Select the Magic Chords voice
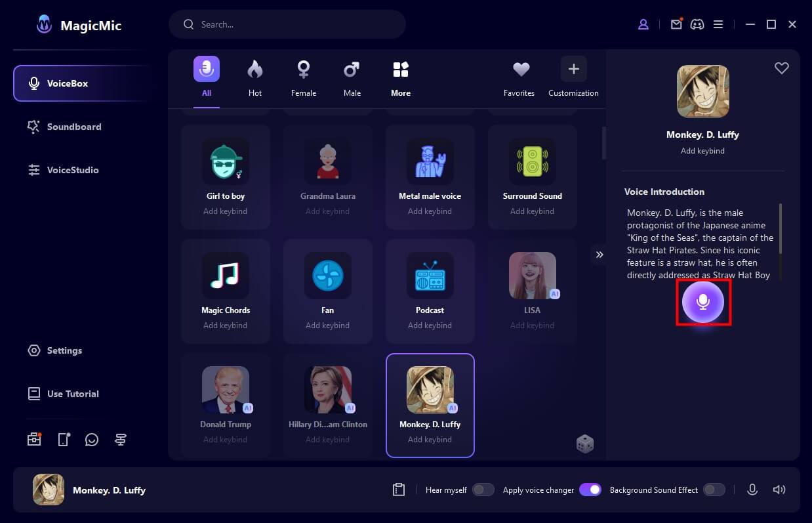The width and height of the screenshot is (812, 523). [x=226, y=291]
